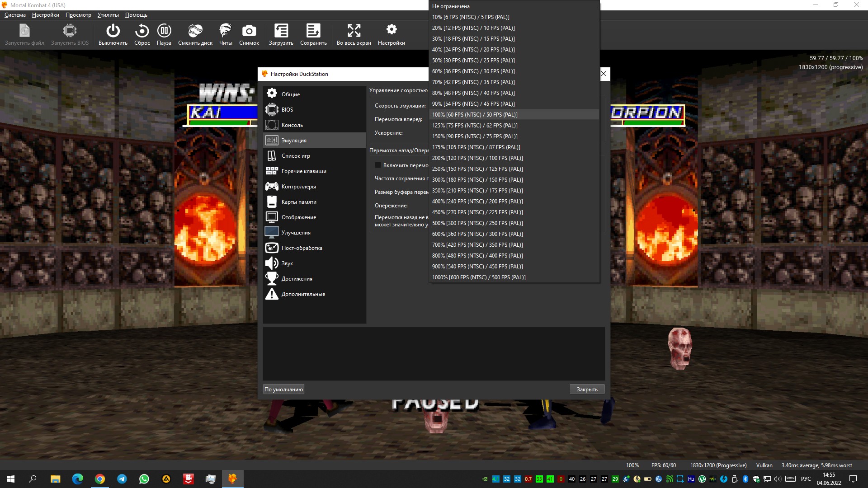This screenshot has height=488, width=868.
Task: Select the Горячие клавиши settings category
Action: [x=315, y=171]
